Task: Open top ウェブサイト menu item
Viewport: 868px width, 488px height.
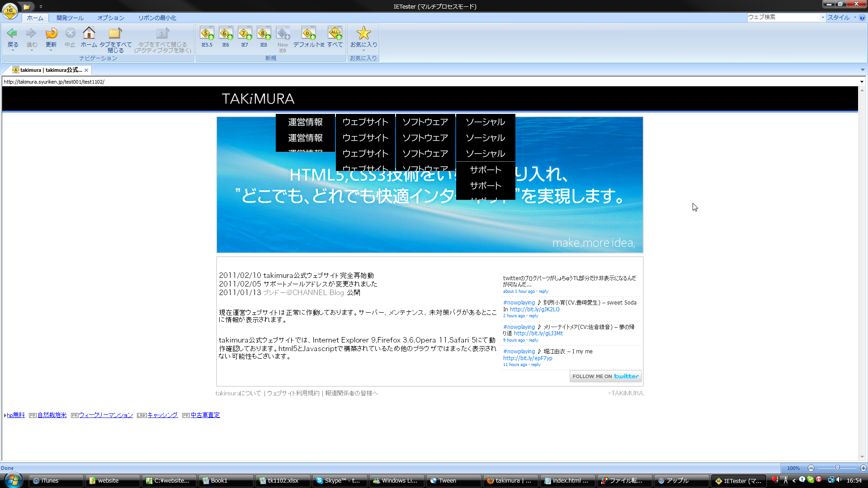Action: tap(365, 122)
